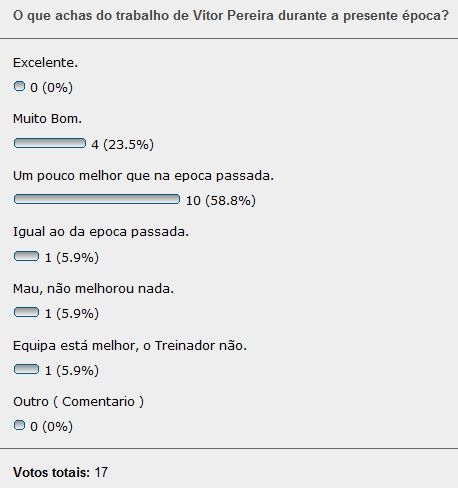
Task: Click the 'Votos totais: 17' total line
Action: click(60, 472)
